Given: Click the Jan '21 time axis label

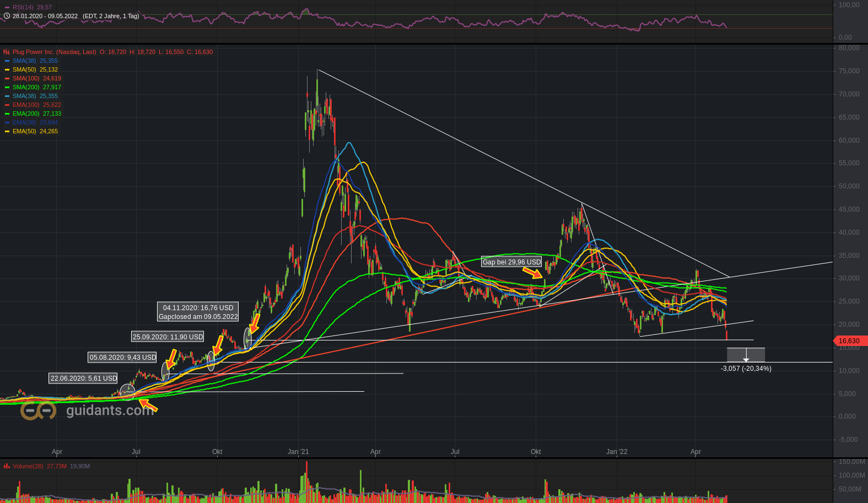Looking at the screenshot, I should [x=298, y=452].
